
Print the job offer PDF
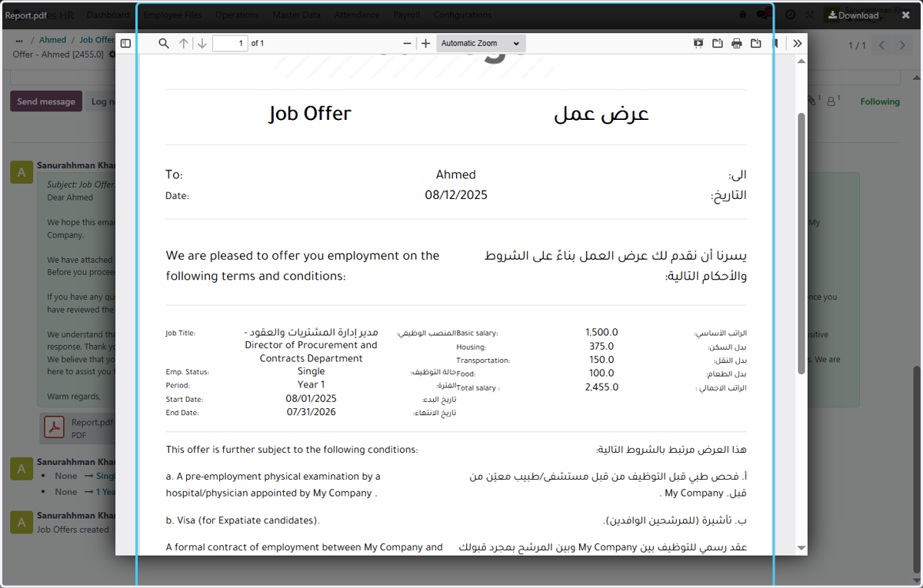tap(737, 44)
